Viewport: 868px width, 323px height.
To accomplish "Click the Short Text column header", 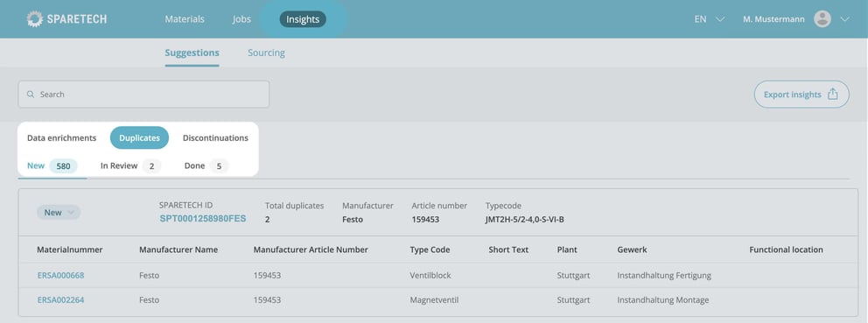I will [x=508, y=249].
